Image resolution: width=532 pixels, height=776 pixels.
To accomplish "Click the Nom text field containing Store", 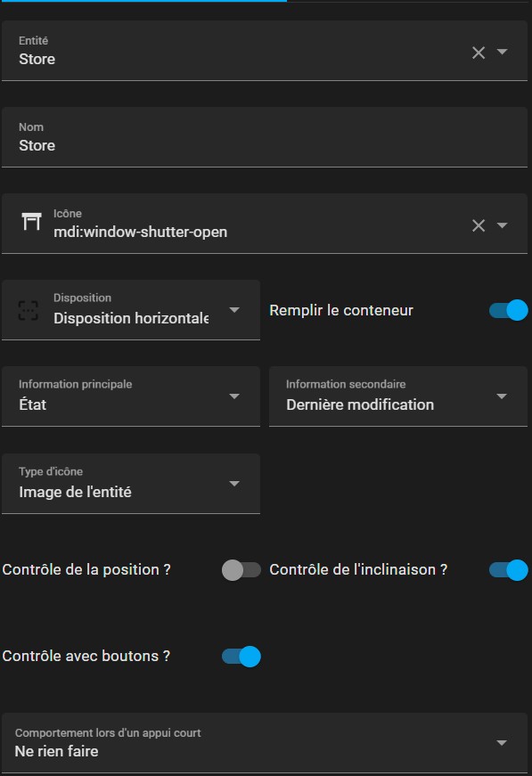I will click(265, 137).
